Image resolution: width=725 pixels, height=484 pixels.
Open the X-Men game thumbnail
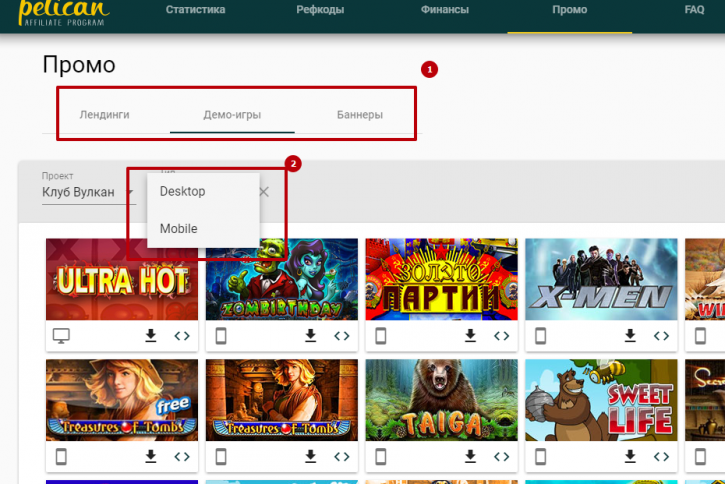click(602, 279)
